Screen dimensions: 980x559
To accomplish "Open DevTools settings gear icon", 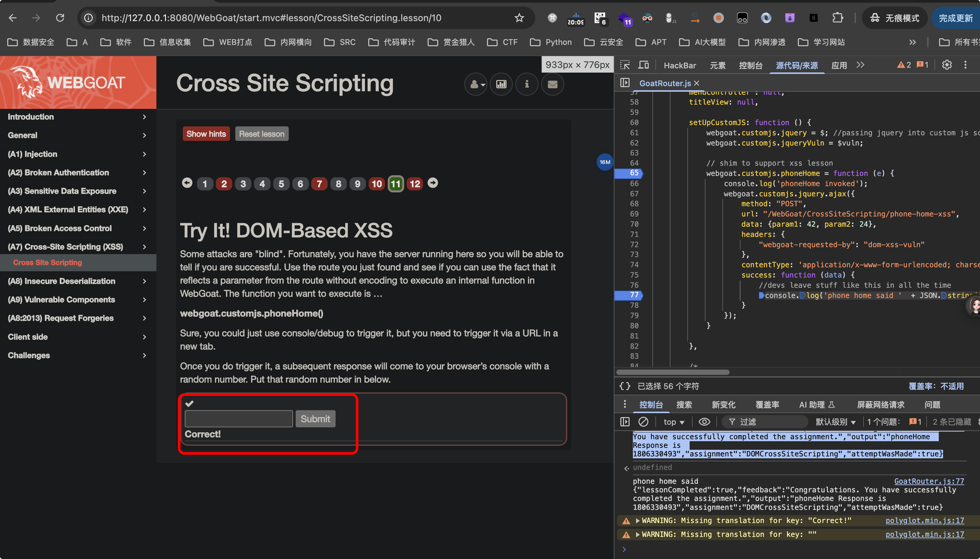I will (x=947, y=65).
